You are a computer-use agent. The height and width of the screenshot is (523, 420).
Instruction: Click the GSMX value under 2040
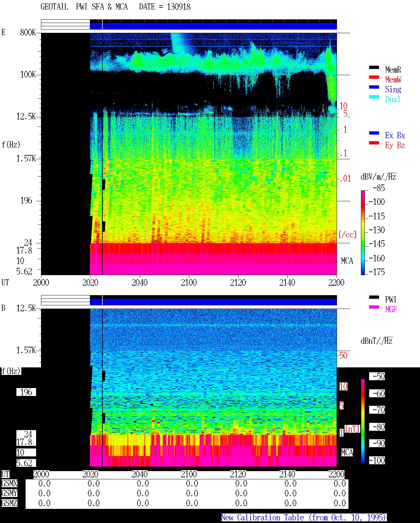143,483
